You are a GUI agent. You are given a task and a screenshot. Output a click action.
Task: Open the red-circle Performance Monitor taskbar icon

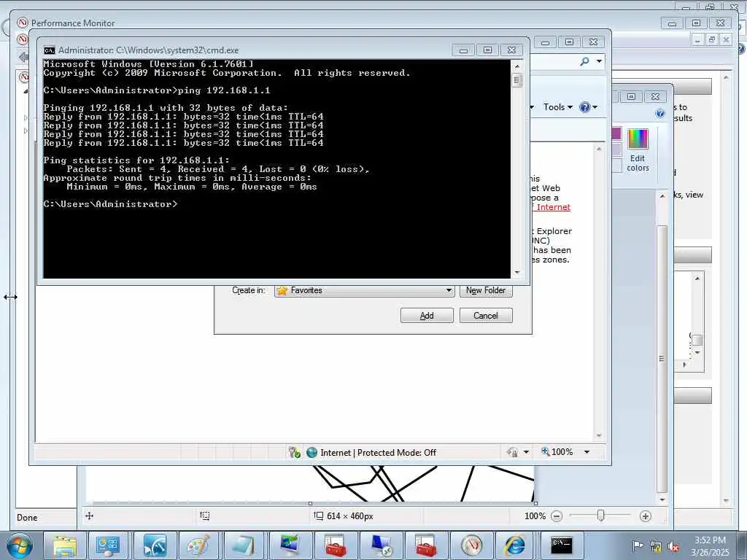471,545
